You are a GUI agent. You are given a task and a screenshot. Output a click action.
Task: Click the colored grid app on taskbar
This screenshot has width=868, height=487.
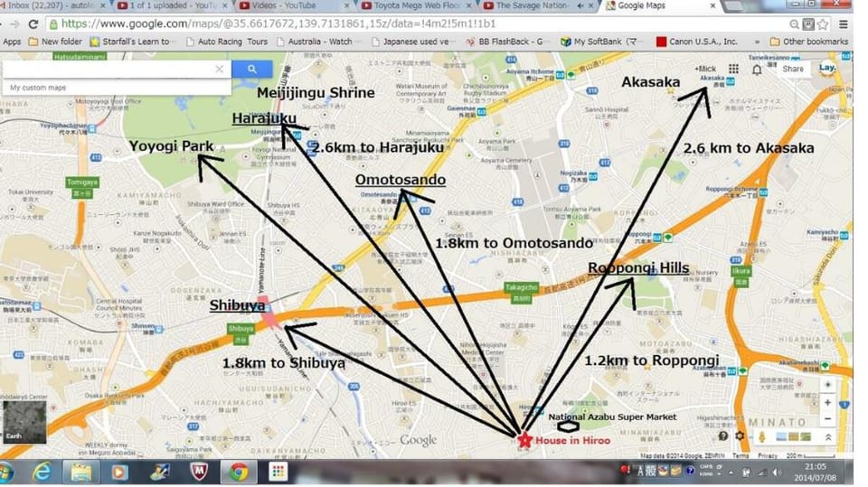278,472
